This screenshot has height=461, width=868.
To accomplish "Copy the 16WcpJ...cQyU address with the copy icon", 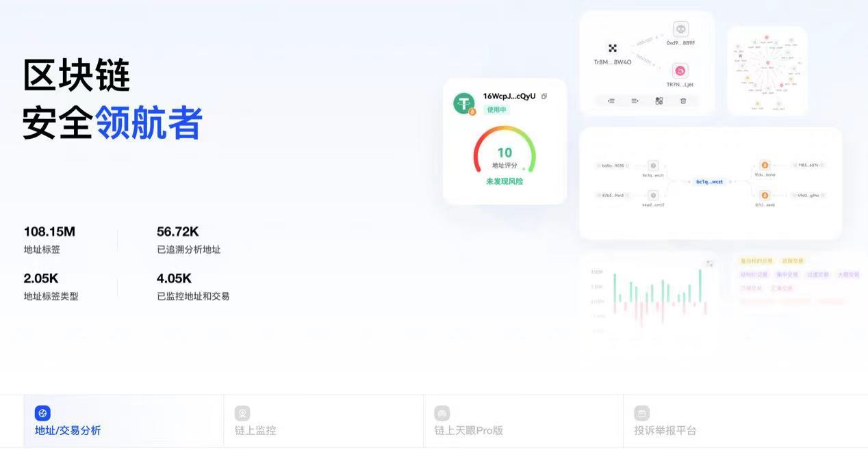I will click(544, 96).
